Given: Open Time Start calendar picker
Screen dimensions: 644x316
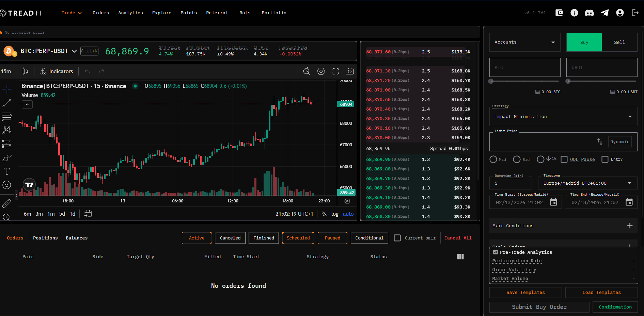Looking at the screenshot, I should click(x=554, y=202).
